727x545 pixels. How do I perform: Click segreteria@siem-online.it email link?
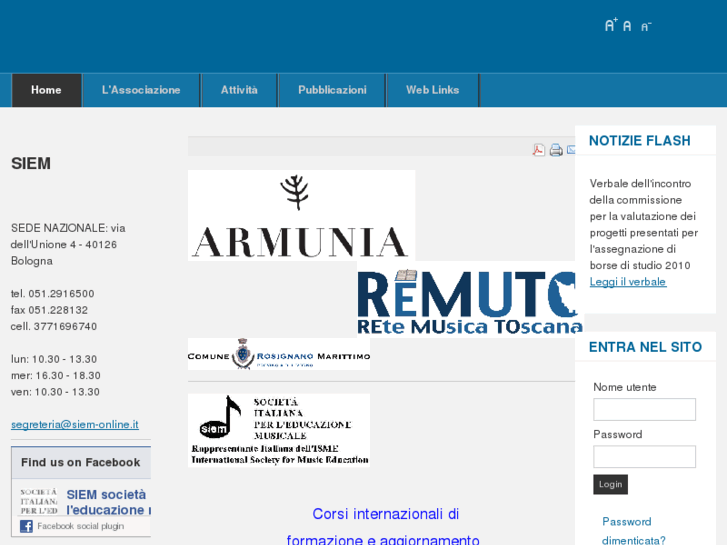pos(75,424)
